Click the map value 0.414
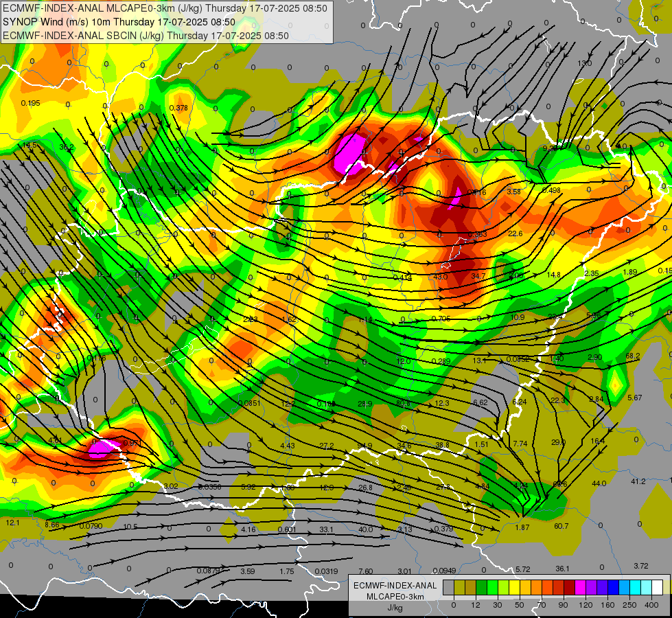The image size is (672, 618). coord(402,277)
